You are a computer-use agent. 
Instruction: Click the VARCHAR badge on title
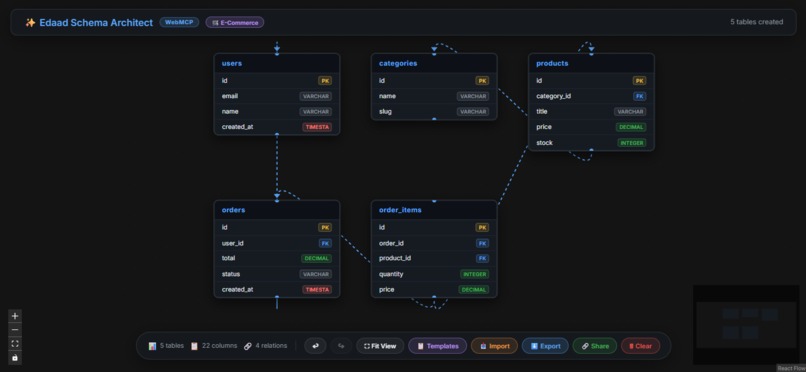coord(630,111)
